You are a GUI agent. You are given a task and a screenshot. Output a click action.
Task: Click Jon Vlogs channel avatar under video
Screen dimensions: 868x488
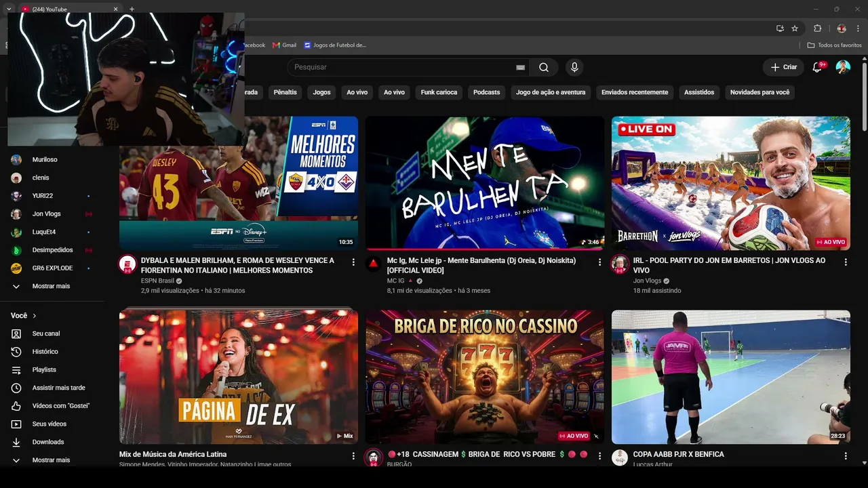click(620, 264)
